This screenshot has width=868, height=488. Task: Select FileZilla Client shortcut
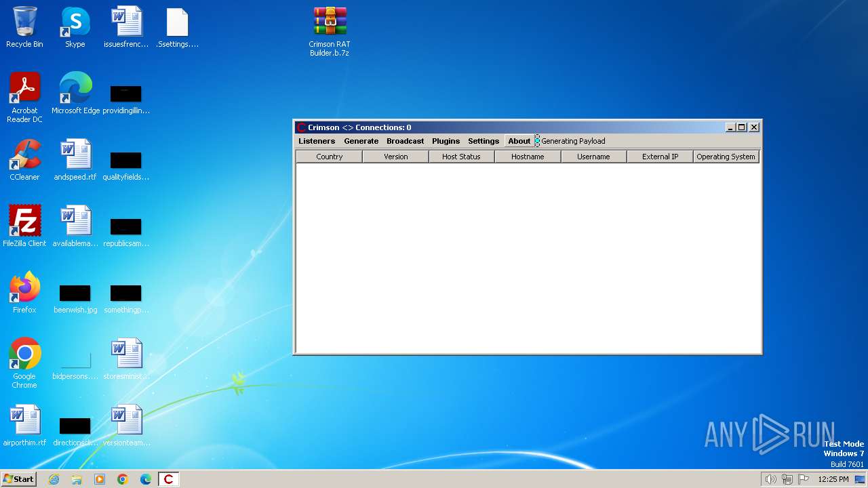pyautogui.click(x=24, y=227)
